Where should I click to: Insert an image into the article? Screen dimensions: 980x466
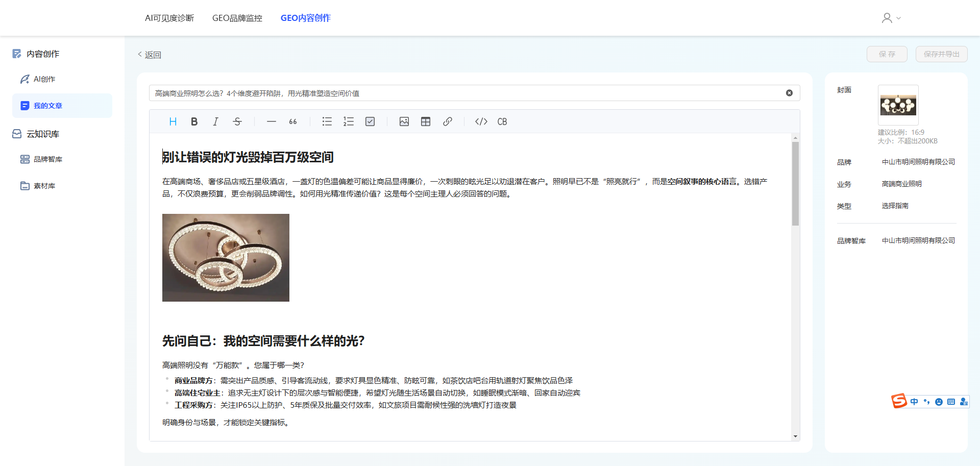pyautogui.click(x=404, y=121)
